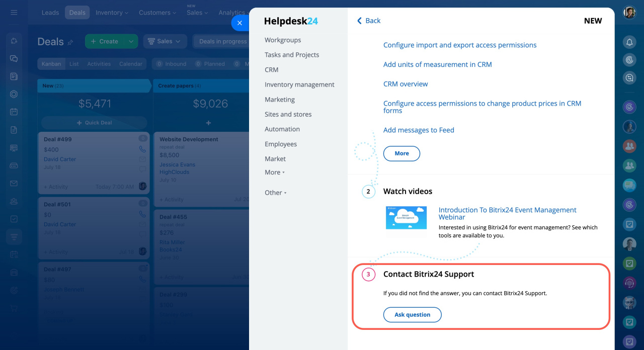
Task: Open the documents icon in the left sidebar
Action: click(14, 130)
